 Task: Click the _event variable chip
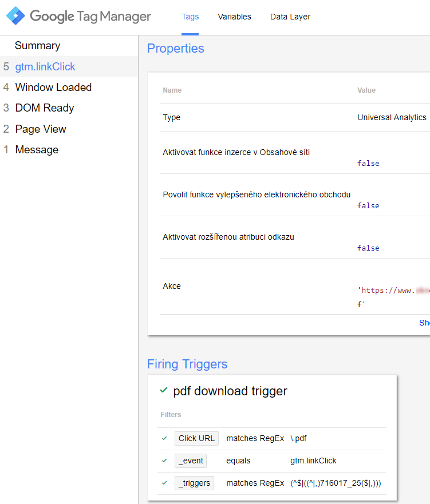[191, 461]
